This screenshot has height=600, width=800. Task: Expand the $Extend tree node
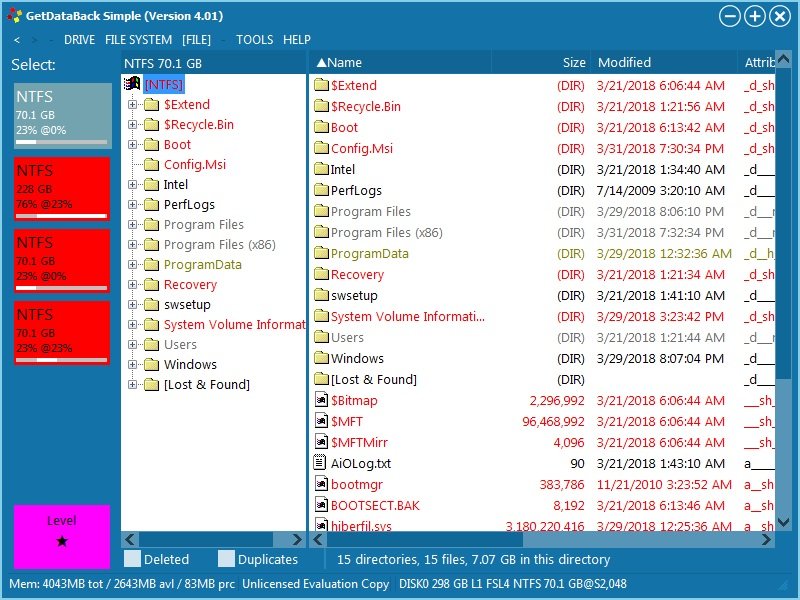point(132,105)
